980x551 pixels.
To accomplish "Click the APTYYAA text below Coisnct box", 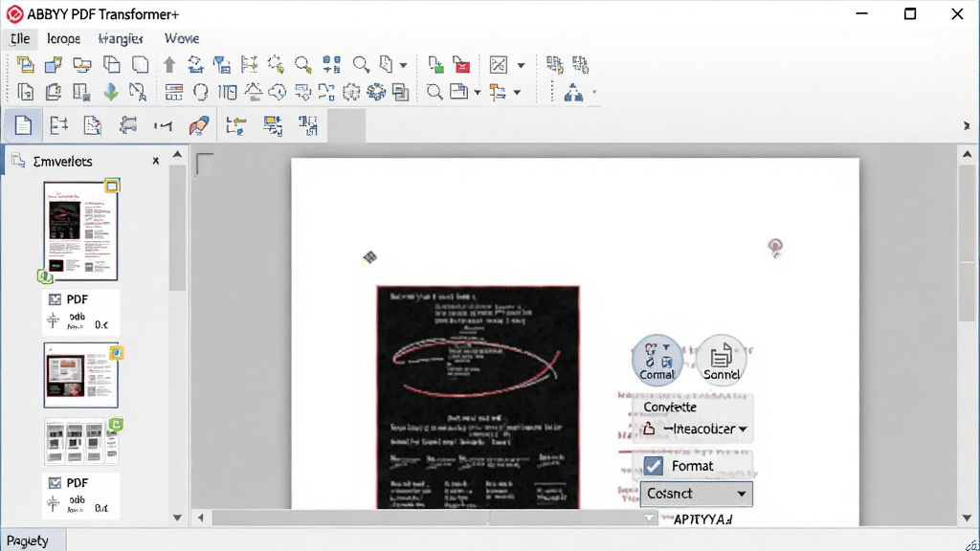I will point(702,519).
